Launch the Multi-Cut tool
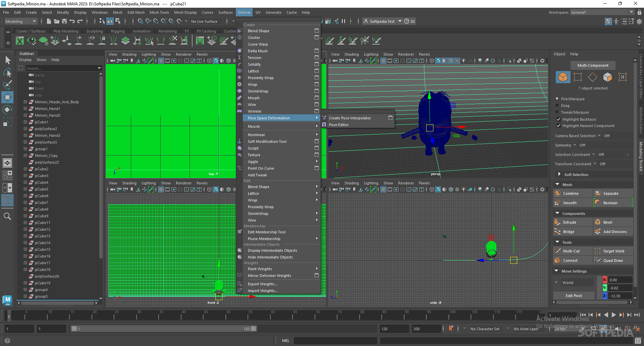The image size is (644, 346). click(573, 251)
